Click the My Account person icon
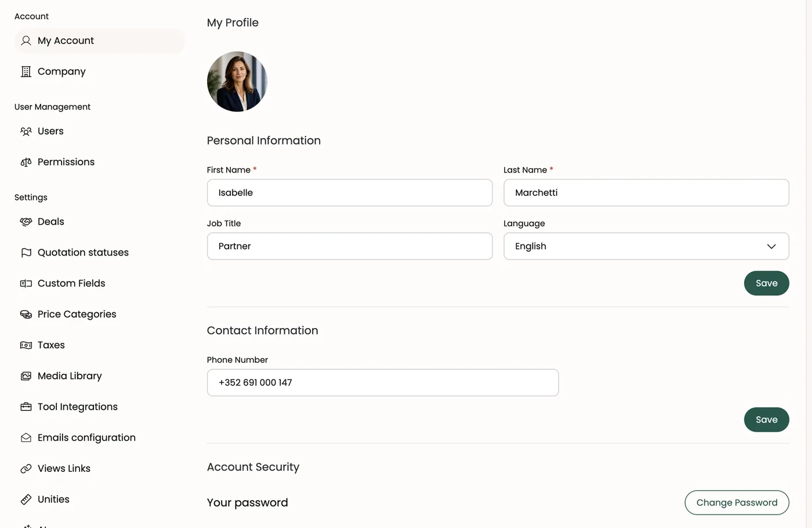This screenshot has height=528, width=812. 26,41
